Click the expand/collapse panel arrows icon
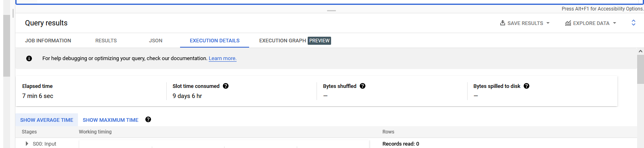 [634, 23]
